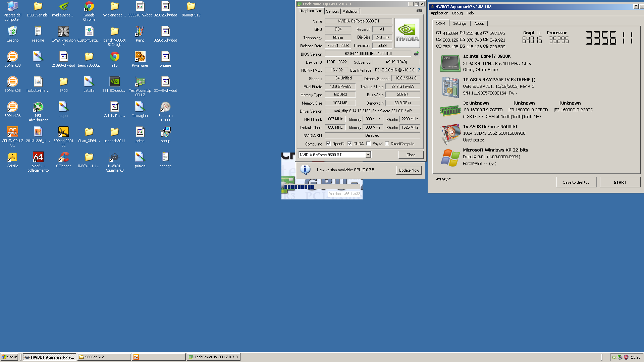Click the motherboard icon in Aquamark
The width and height of the screenshot is (644, 362).
[450, 87]
